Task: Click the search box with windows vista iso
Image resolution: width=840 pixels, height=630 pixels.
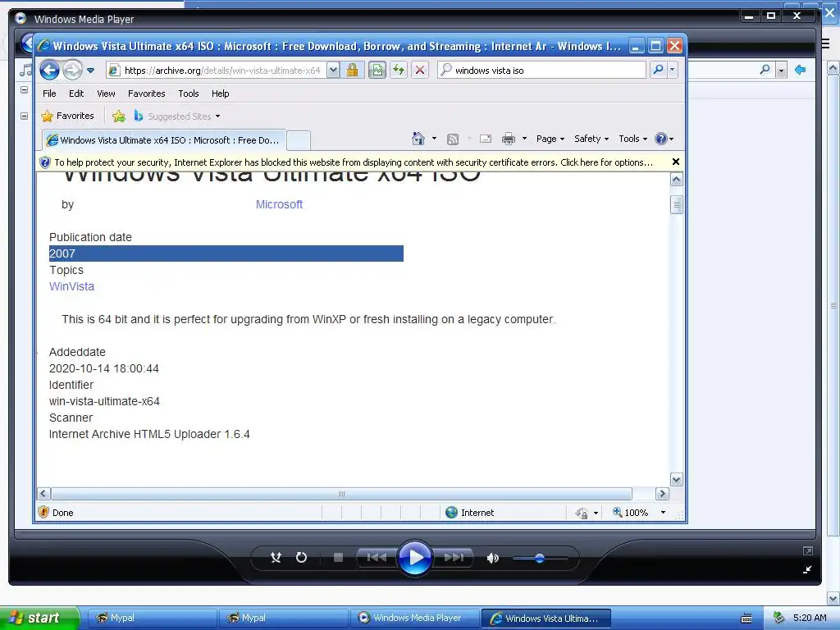Action: tap(541, 71)
